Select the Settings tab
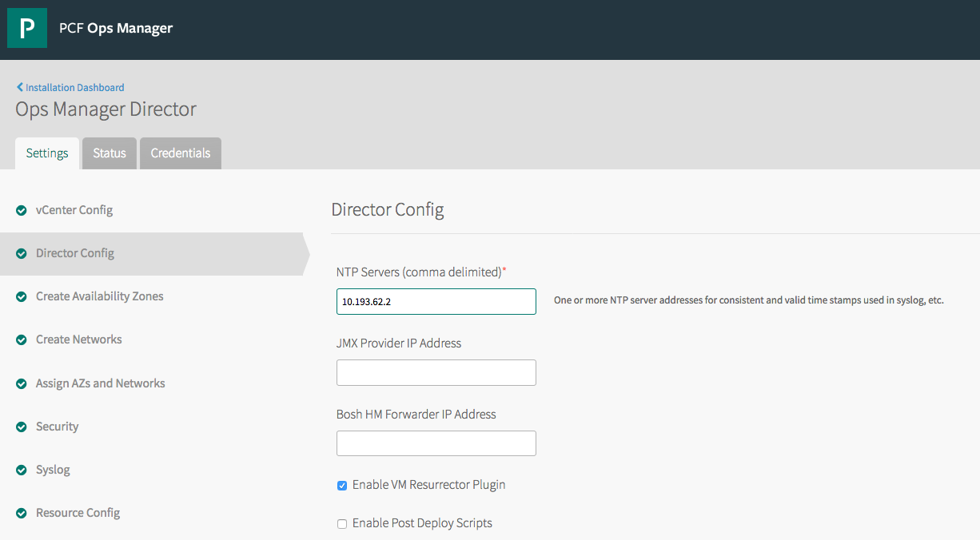The image size is (980, 540). (47, 153)
